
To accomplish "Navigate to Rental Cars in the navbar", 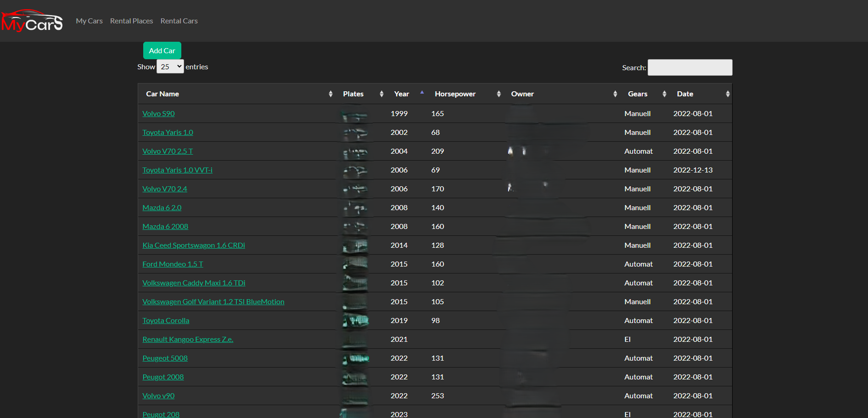I will pyautogui.click(x=179, y=21).
